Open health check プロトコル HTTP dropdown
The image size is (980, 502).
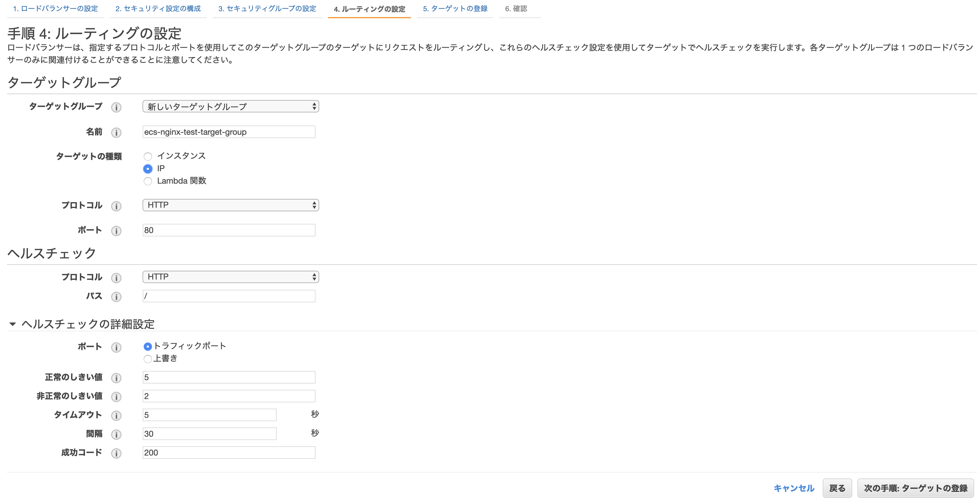pos(231,277)
